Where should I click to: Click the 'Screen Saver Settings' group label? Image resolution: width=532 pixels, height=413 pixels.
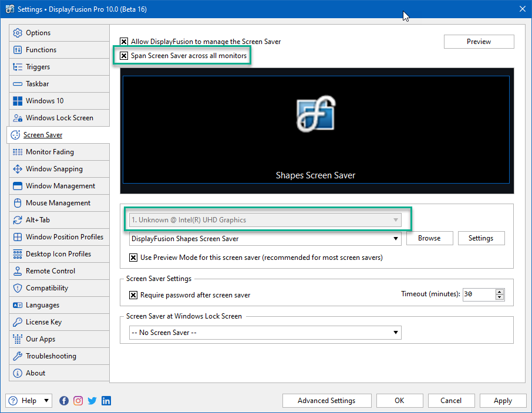click(159, 279)
